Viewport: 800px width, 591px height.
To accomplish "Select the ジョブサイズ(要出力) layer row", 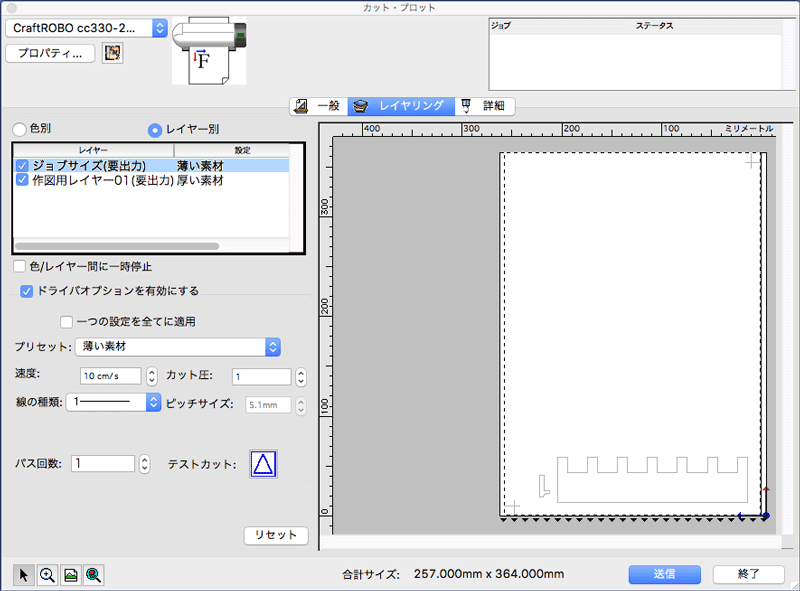I will pos(152,165).
